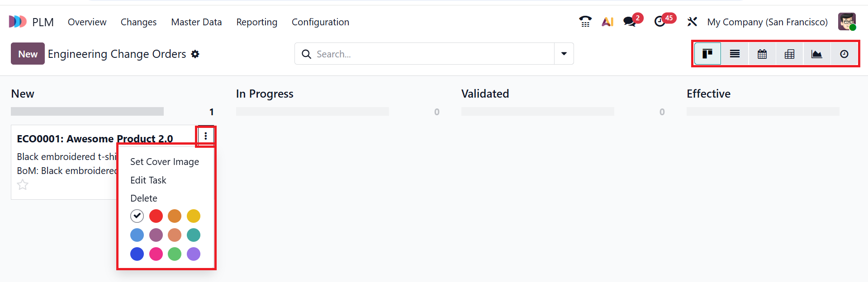Open the conversations messages icon
The width and height of the screenshot is (868, 282).
pos(629,22)
